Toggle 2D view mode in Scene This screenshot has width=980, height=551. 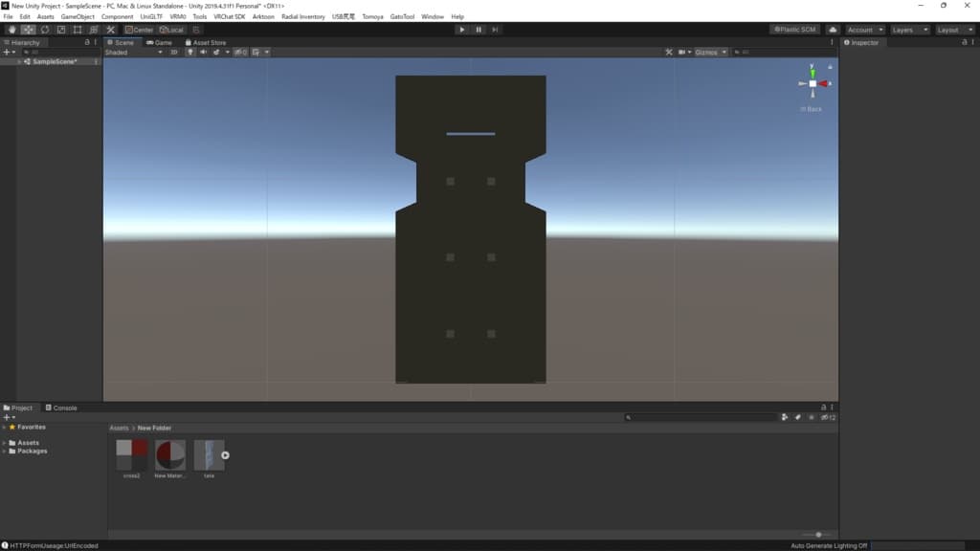[x=174, y=53]
